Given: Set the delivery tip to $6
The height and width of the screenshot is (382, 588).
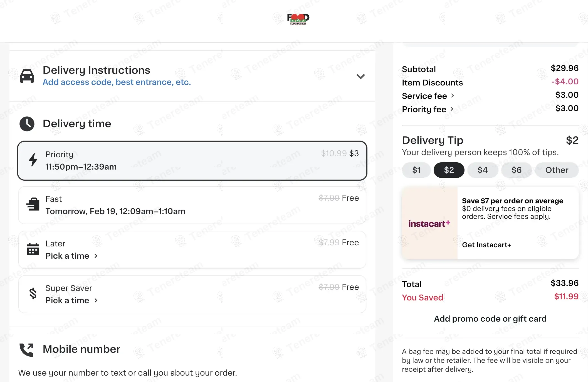Looking at the screenshot, I should tap(517, 170).
